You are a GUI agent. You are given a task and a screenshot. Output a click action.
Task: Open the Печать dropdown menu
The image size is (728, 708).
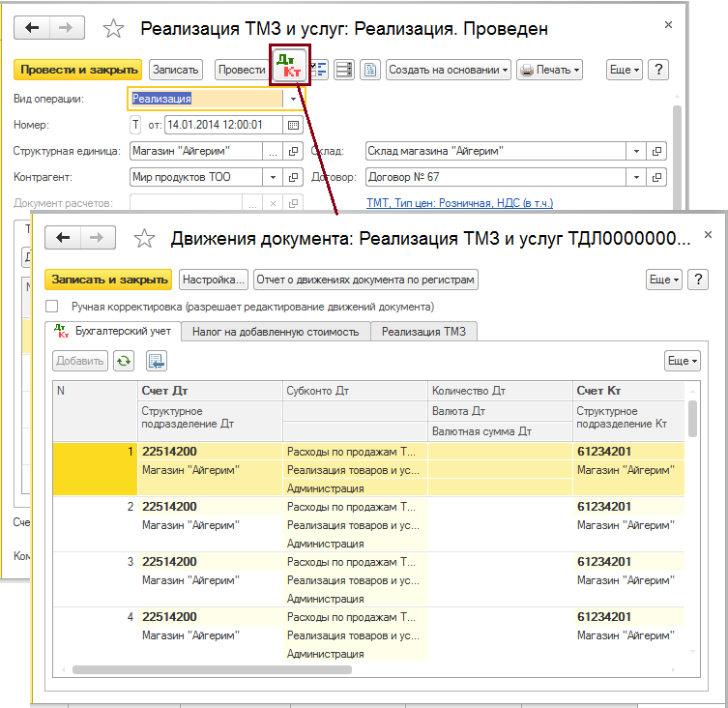click(549, 70)
